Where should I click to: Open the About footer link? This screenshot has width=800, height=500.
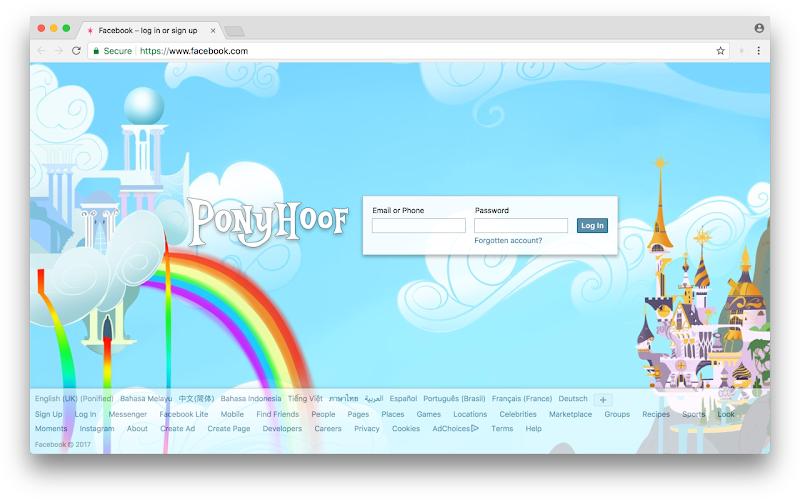point(137,429)
